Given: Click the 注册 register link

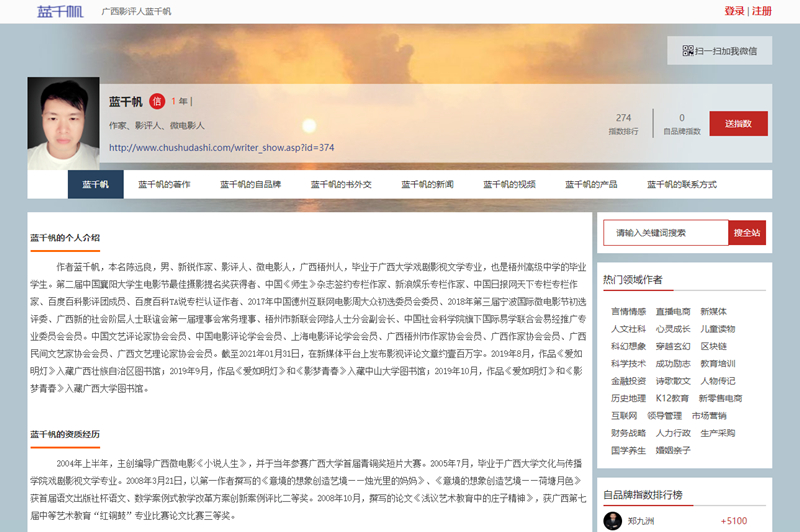Looking at the screenshot, I should (762, 11).
